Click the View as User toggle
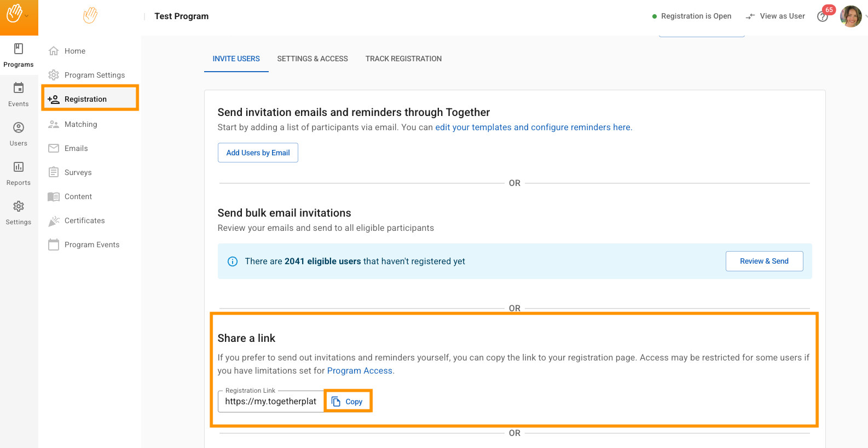868x448 pixels. [x=776, y=16]
